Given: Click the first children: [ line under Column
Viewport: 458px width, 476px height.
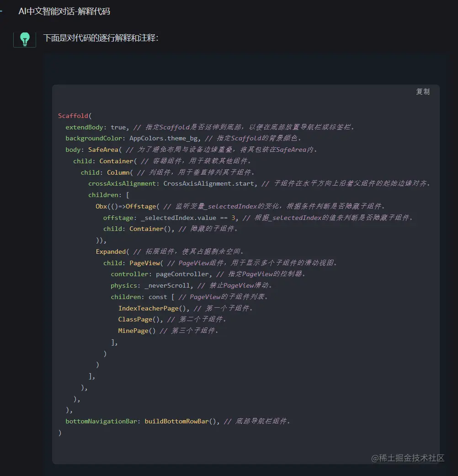Looking at the screenshot, I should [x=109, y=195].
